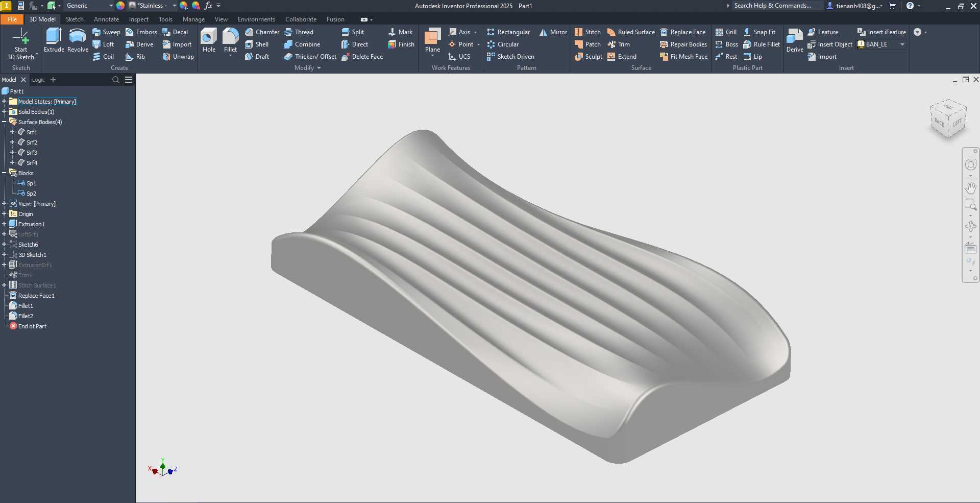Open the BAN_LE iFeature dropdown
The image size is (980, 503).
(x=881, y=44)
